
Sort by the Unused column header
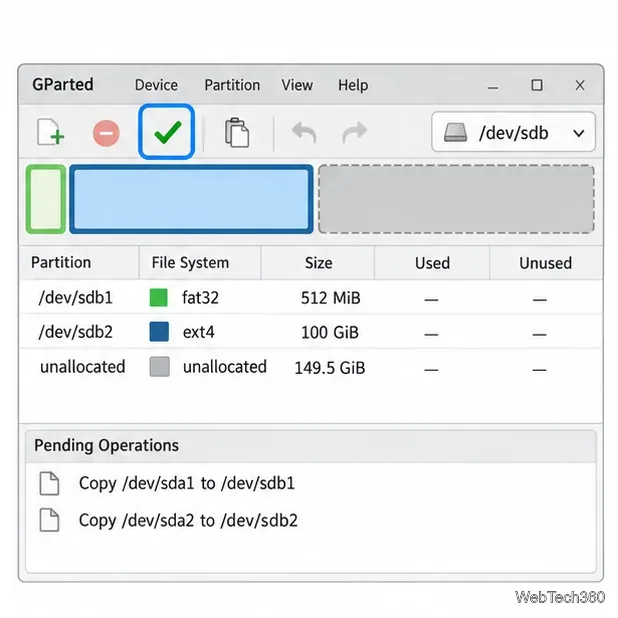546,262
